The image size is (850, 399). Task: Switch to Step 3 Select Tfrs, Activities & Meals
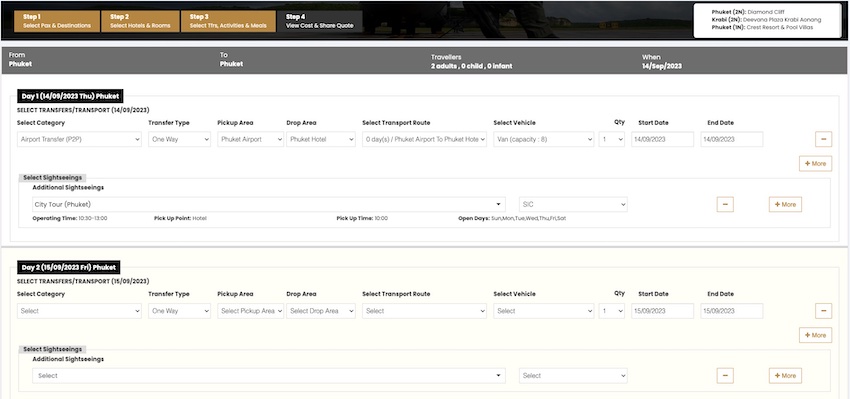click(x=228, y=21)
